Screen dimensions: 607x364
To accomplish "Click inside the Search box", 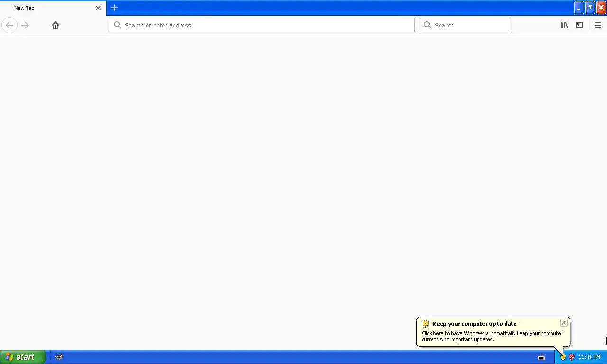I will (465, 25).
